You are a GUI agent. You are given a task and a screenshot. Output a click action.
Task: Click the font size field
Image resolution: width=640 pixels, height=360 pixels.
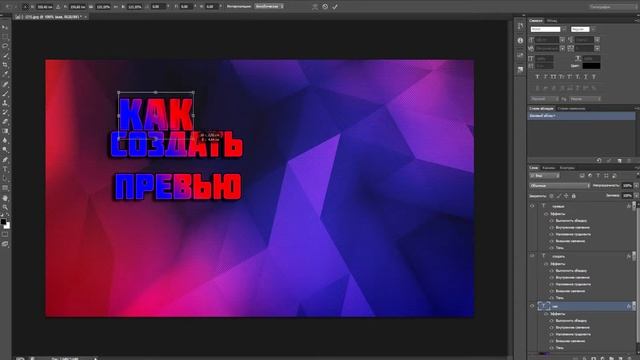tap(547, 40)
